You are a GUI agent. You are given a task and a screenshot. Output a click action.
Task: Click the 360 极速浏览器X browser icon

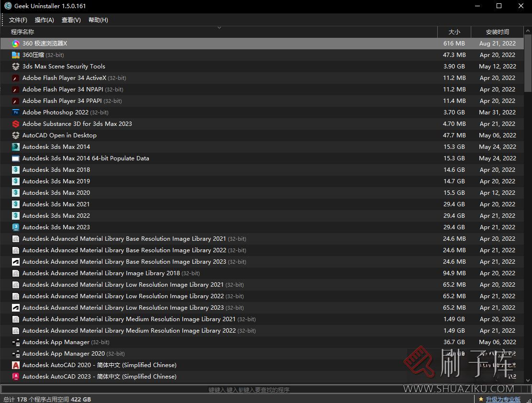point(16,44)
